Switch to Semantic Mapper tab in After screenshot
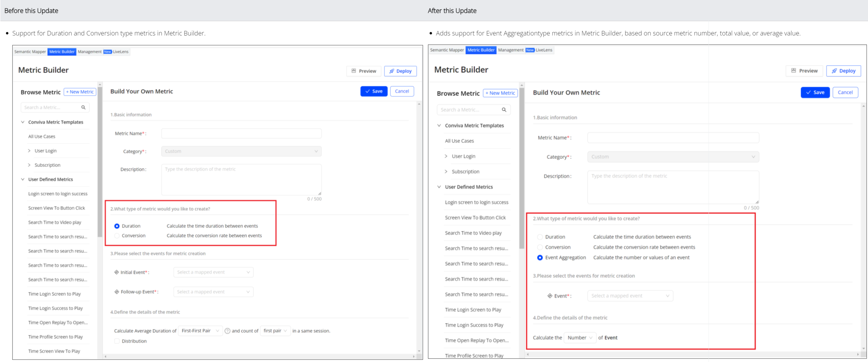 [447, 50]
